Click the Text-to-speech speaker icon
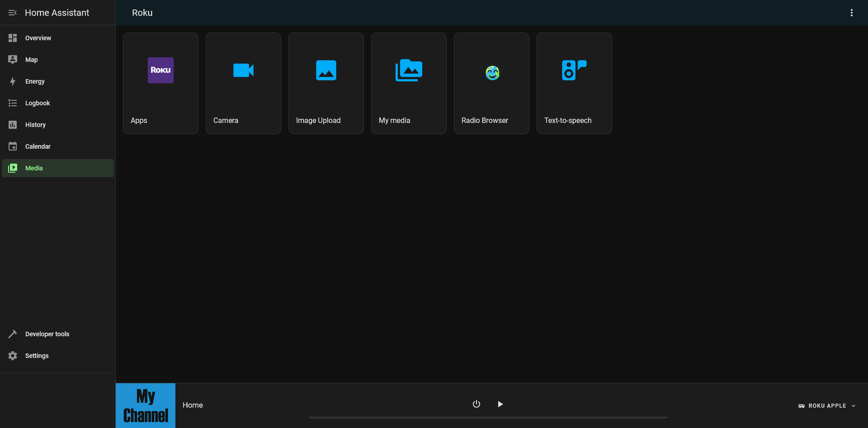 (574, 70)
